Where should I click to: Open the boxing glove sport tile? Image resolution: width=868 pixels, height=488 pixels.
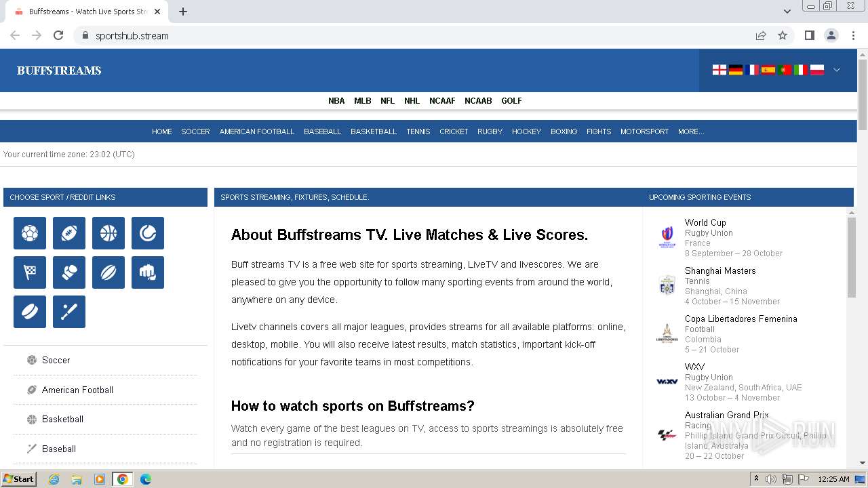click(69, 272)
